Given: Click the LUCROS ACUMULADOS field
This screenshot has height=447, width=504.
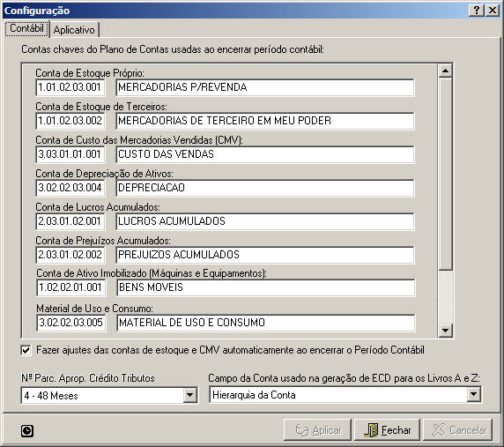Looking at the screenshot, I should point(265,221).
